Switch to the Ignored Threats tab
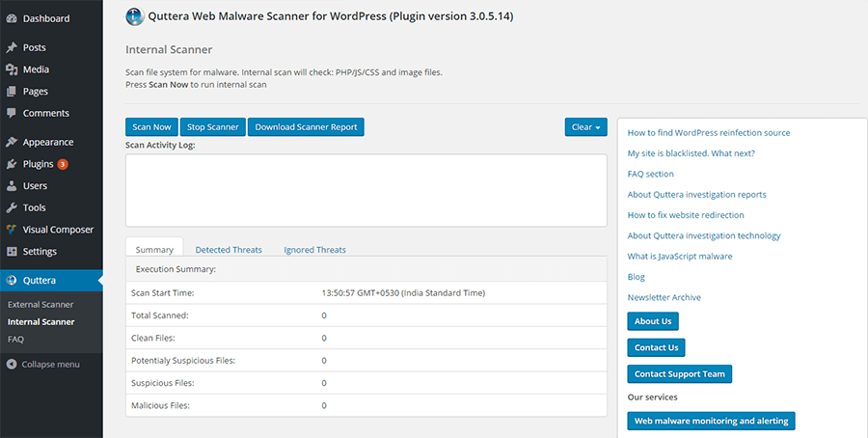Image resolution: width=868 pixels, height=438 pixels. (x=314, y=250)
